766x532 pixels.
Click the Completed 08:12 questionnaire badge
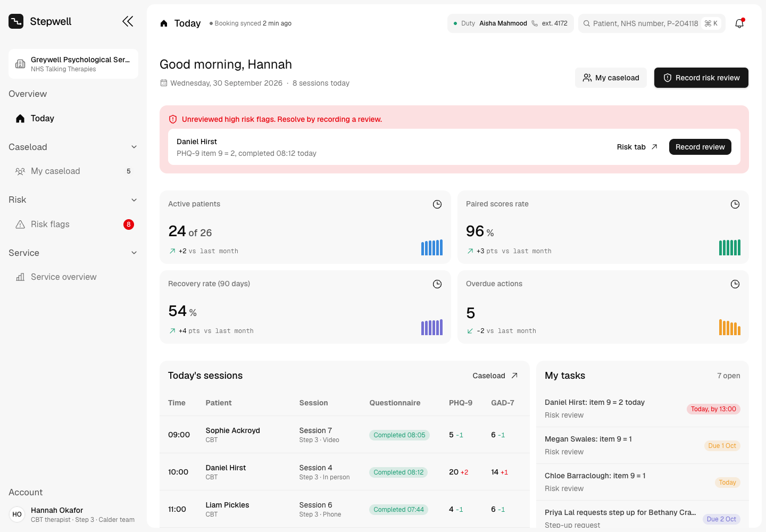[x=398, y=472]
